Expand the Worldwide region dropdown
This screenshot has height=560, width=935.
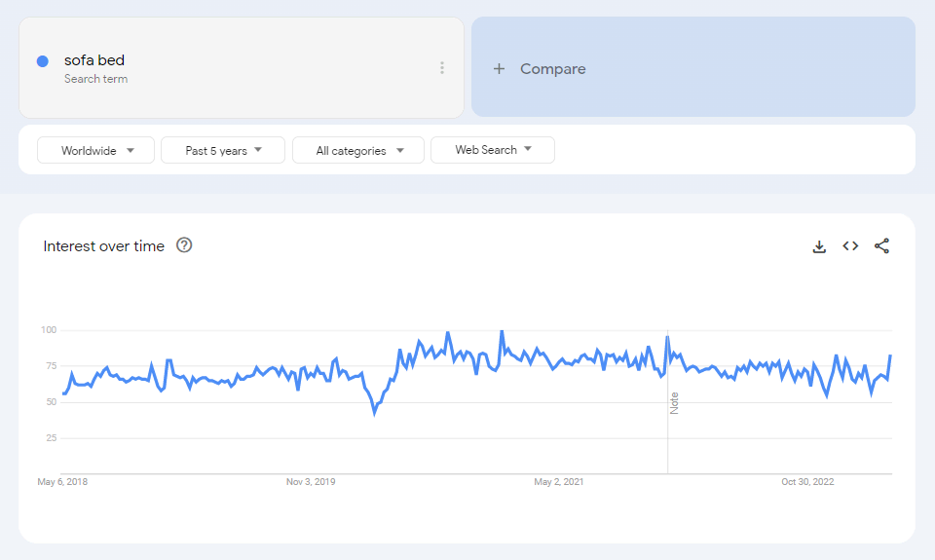96,150
